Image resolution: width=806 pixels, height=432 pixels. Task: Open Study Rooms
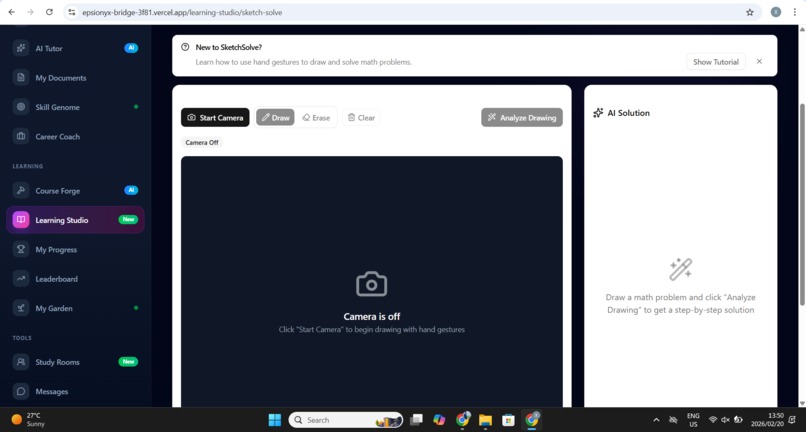point(75,362)
